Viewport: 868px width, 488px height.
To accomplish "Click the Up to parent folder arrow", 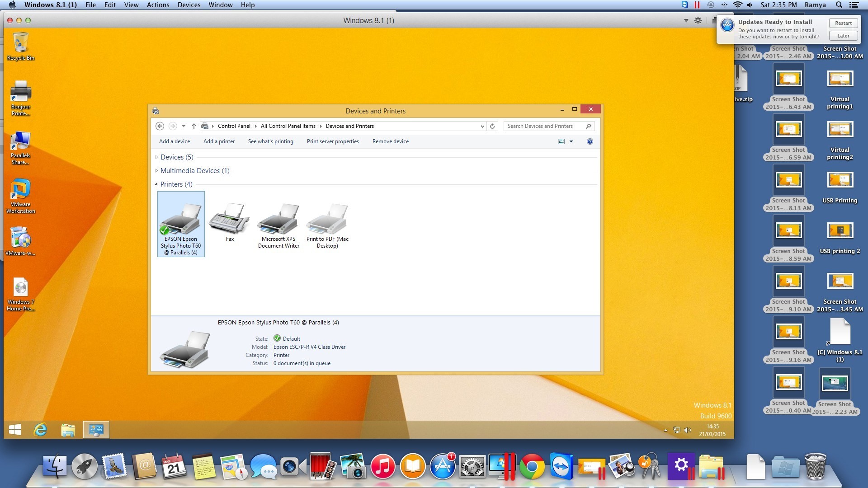I will pyautogui.click(x=194, y=126).
